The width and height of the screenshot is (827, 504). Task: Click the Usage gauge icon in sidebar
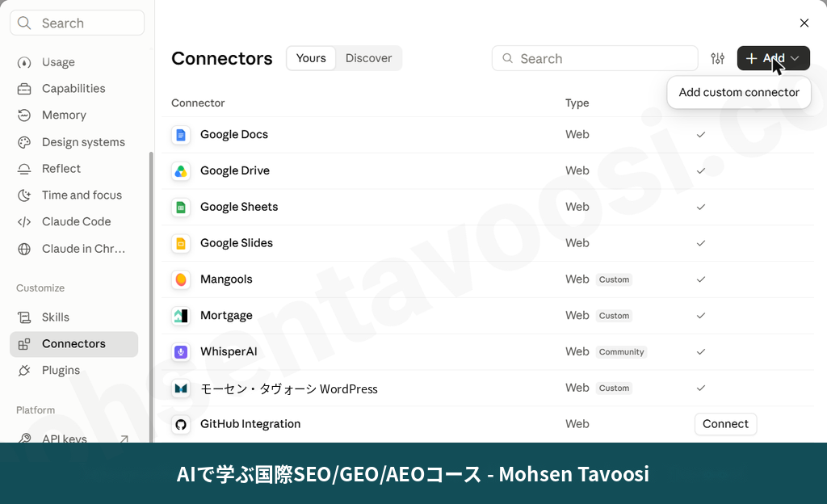click(24, 63)
